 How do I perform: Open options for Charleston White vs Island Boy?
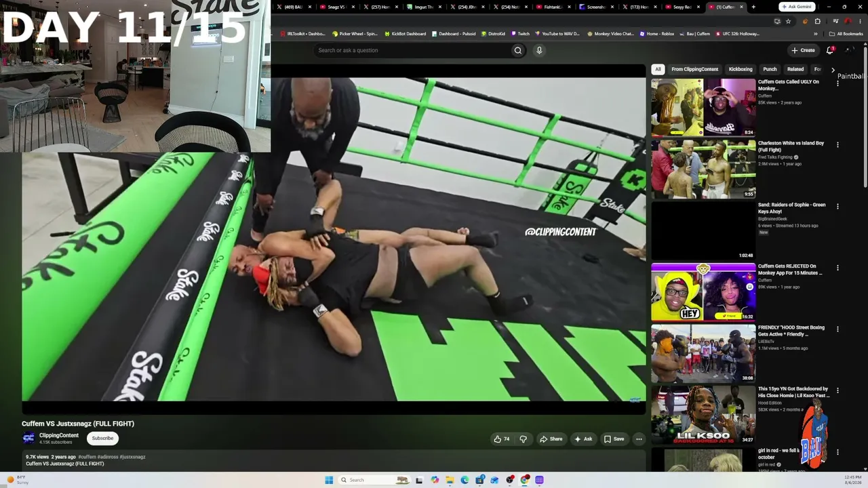(837, 144)
